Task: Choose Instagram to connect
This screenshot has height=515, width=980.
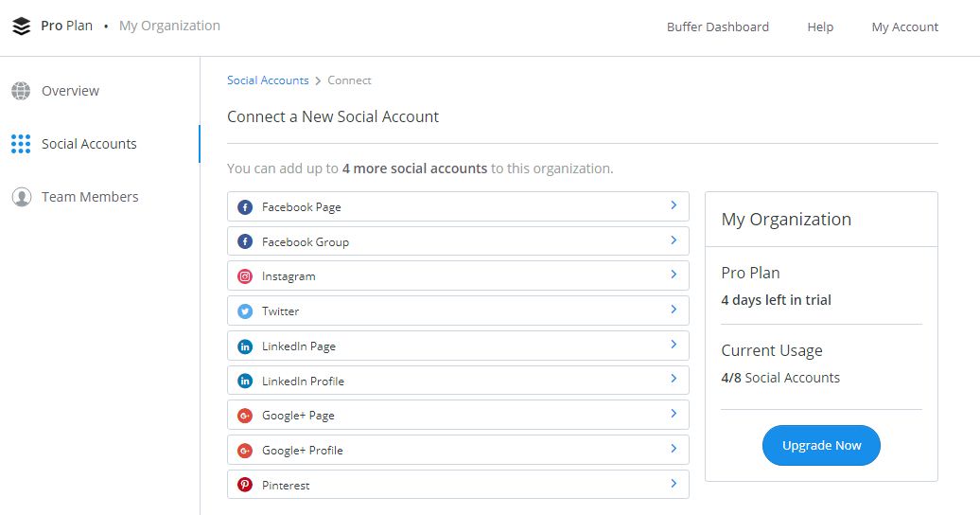Action: click(x=458, y=275)
